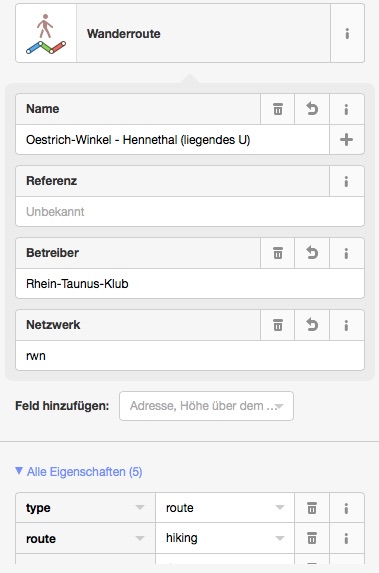Revert the Netzwerk field value
The height and width of the screenshot is (573, 379).
click(x=312, y=325)
